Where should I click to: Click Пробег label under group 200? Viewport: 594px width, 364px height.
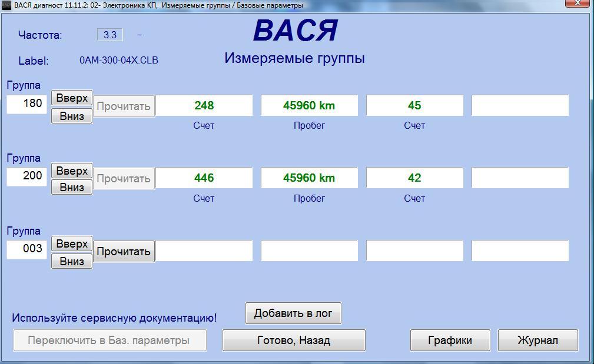[x=309, y=198]
